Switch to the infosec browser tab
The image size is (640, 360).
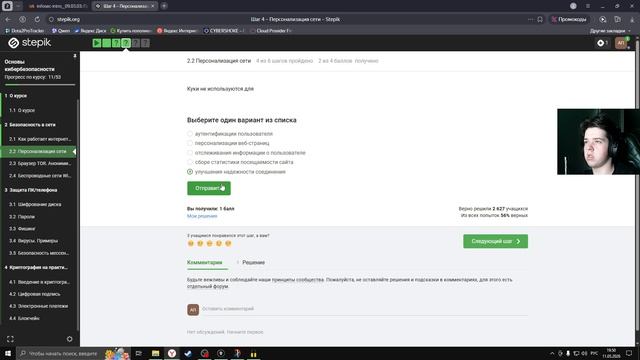tap(58, 6)
